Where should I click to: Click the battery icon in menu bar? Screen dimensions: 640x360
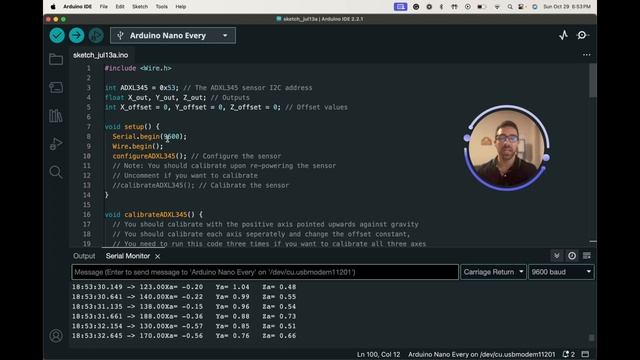coord(481,7)
